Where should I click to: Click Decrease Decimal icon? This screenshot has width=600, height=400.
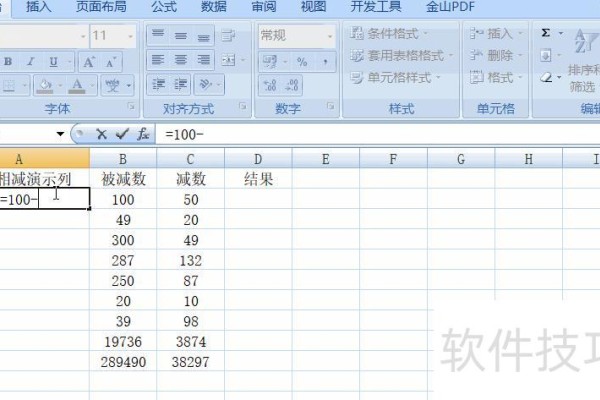pyautogui.click(x=292, y=85)
